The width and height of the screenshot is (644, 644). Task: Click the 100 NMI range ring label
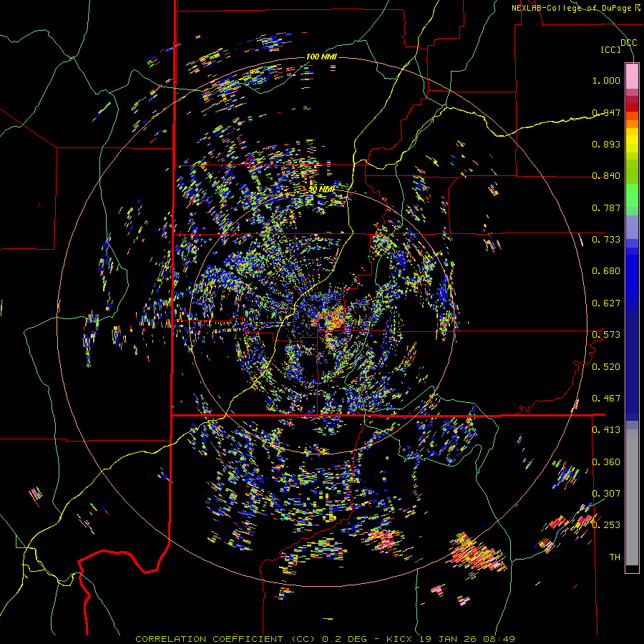(321, 57)
